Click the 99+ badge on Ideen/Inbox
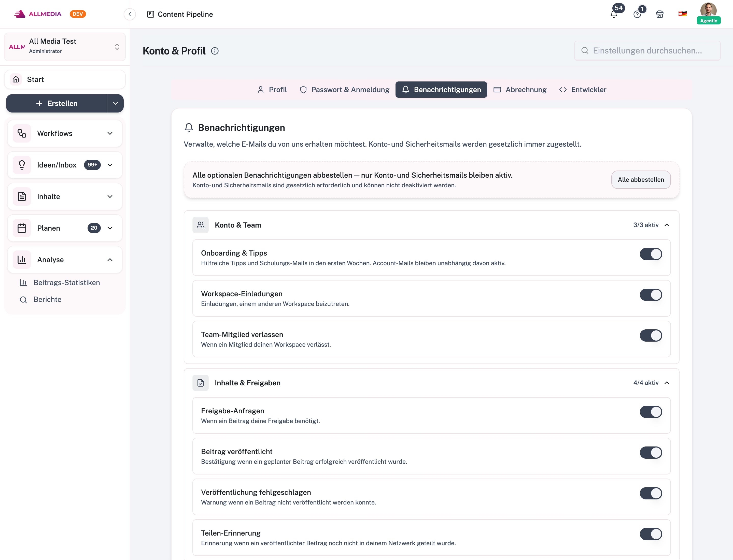The height and width of the screenshot is (560, 733). [92, 165]
